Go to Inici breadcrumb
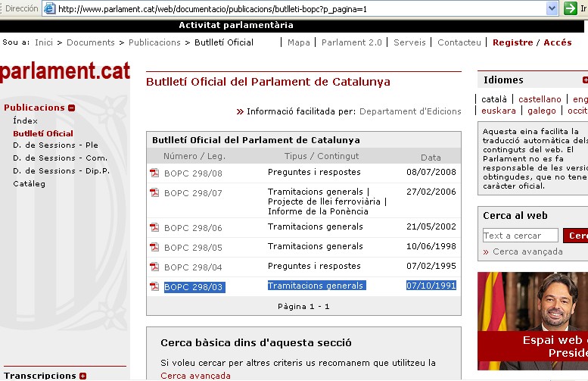 [x=44, y=42]
